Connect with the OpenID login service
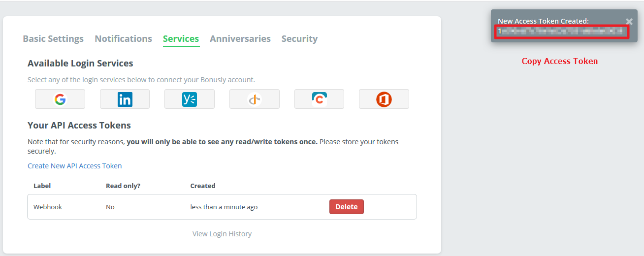This screenshot has width=644, height=256. pos(255,99)
